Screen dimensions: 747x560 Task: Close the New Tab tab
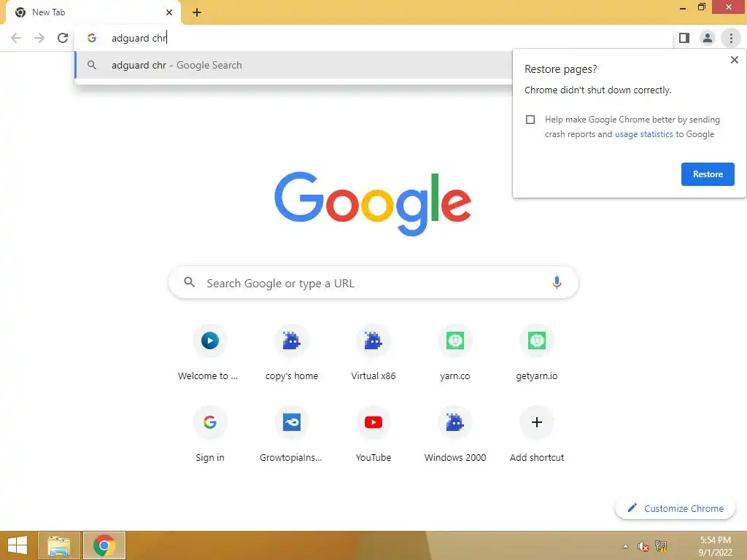coord(169,12)
